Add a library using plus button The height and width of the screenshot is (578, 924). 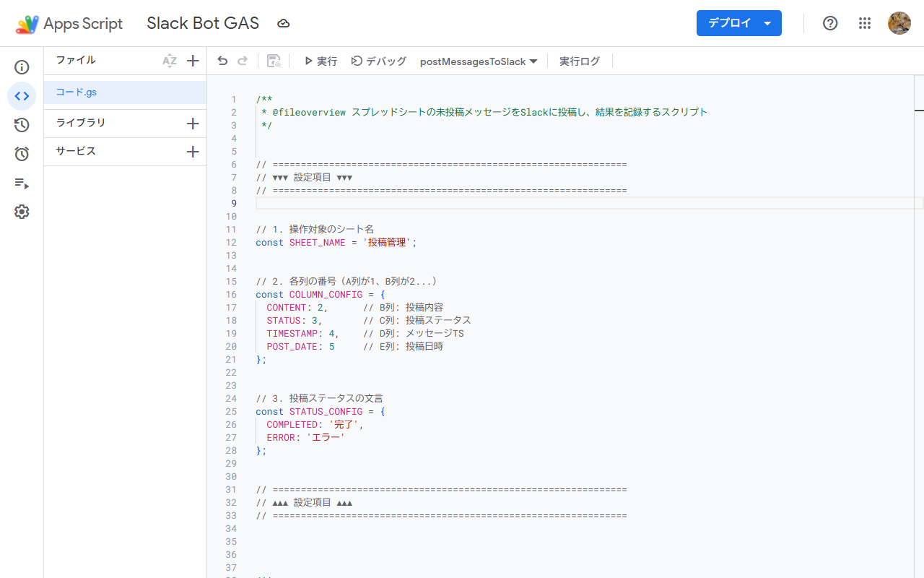tap(193, 124)
